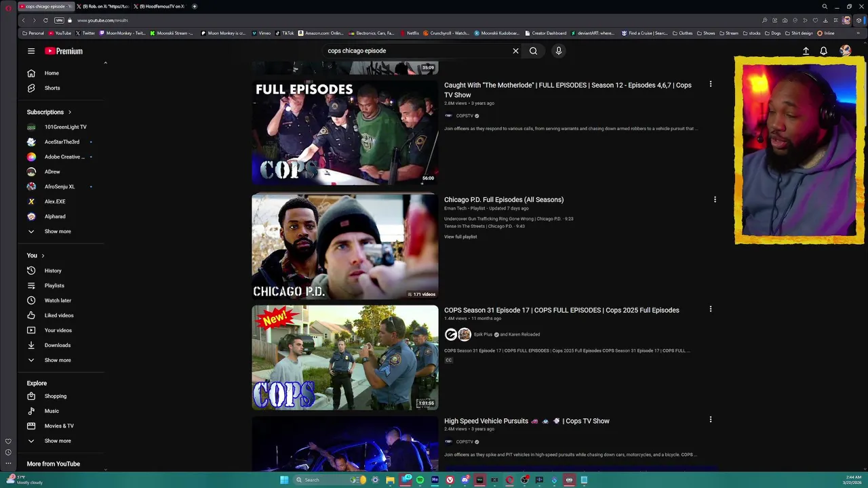868x488 pixels.
Task: Open YouTube bookmark in bookmarks bar
Action: click(x=59, y=33)
